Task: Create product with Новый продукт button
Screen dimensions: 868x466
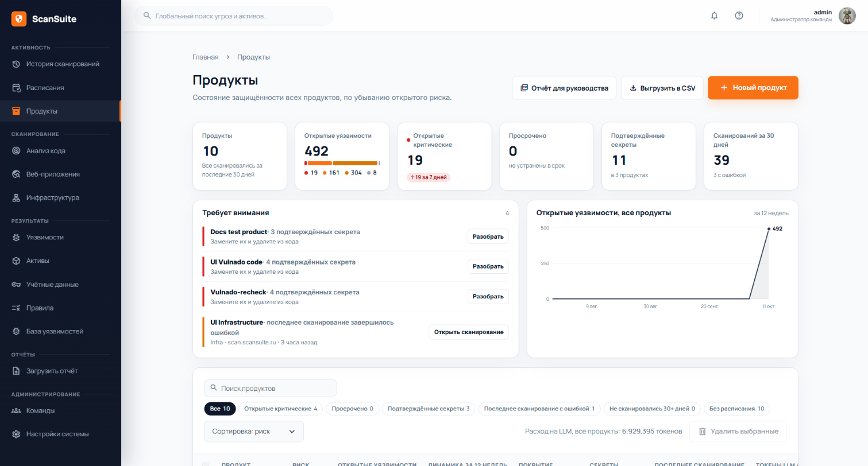Action: tap(753, 88)
